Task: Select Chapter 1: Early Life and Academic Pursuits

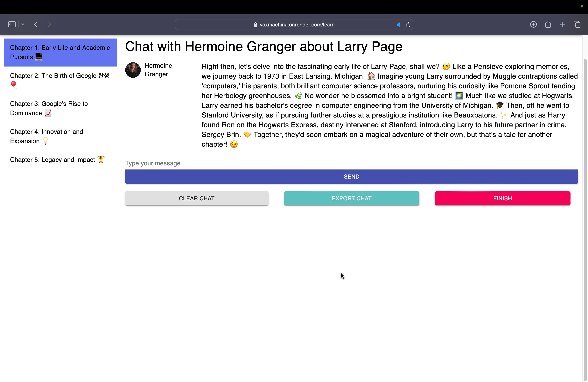Action: [x=60, y=52]
